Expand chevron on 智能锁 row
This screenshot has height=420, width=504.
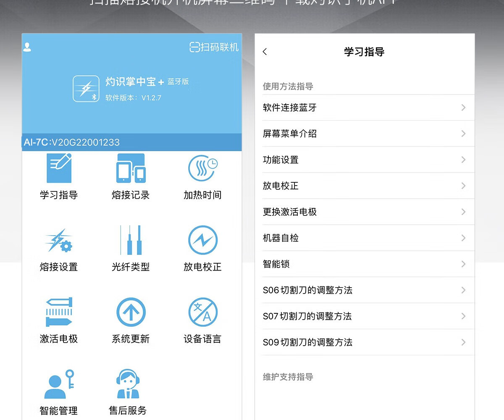coord(463,264)
